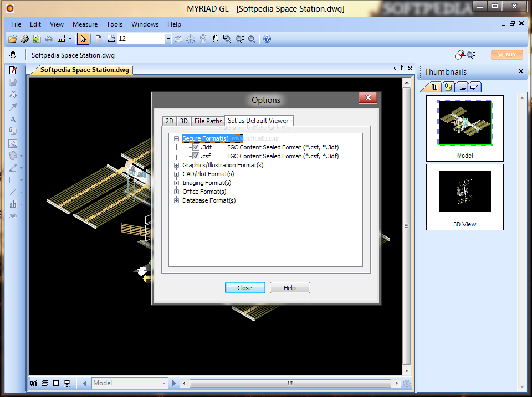The height and width of the screenshot is (397, 532).
Task: Select the Hyperlink chain tool
Action: pos(13,216)
